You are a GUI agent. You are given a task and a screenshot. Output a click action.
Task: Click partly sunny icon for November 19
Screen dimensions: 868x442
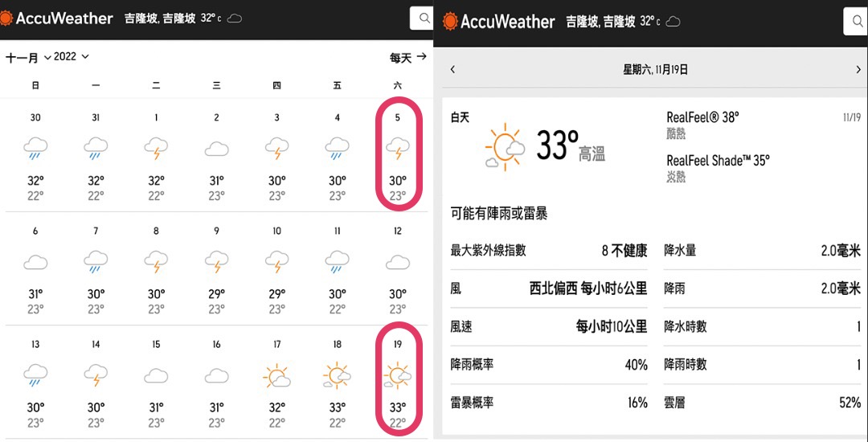pos(397,376)
